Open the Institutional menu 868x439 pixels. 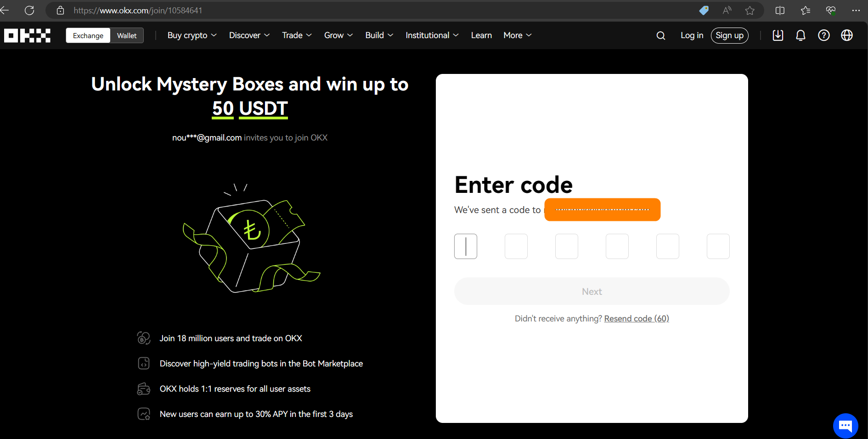pos(432,35)
